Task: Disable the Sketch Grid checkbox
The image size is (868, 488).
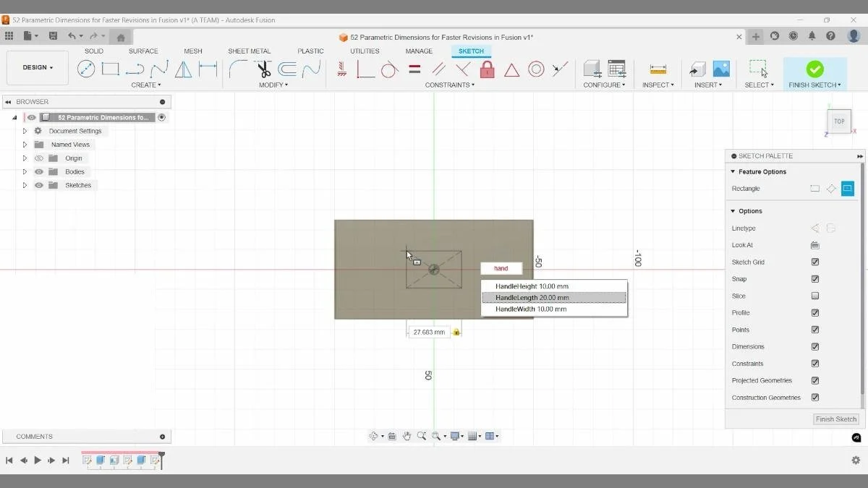Action: coord(814,262)
